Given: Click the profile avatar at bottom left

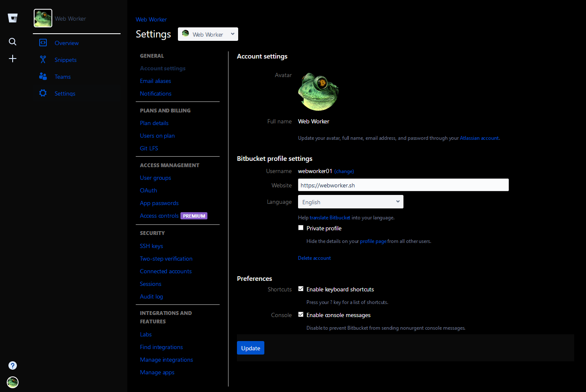Looking at the screenshot, I should 12,382.
